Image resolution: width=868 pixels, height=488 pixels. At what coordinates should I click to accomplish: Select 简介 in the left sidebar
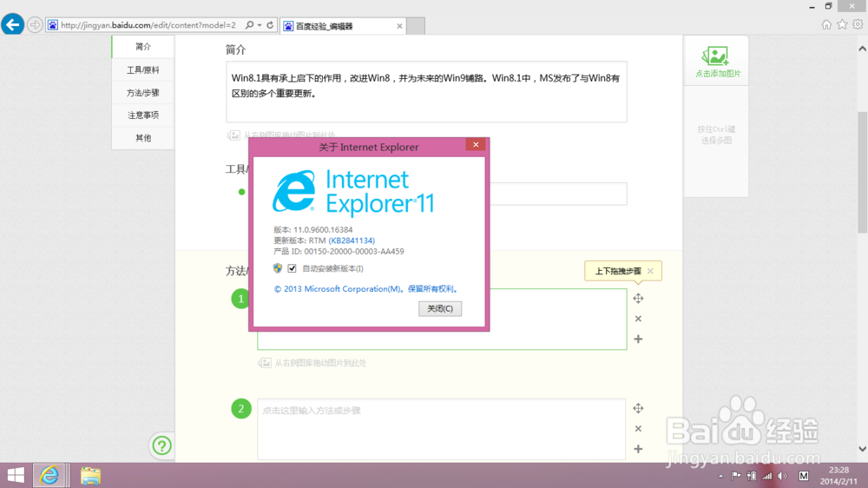143,47
